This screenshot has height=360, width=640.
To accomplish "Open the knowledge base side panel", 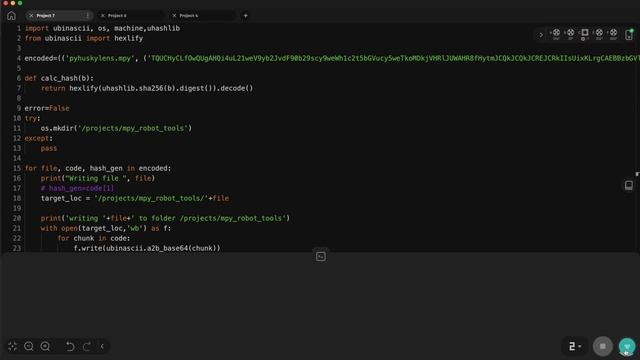I will click(x=629, y=185).
